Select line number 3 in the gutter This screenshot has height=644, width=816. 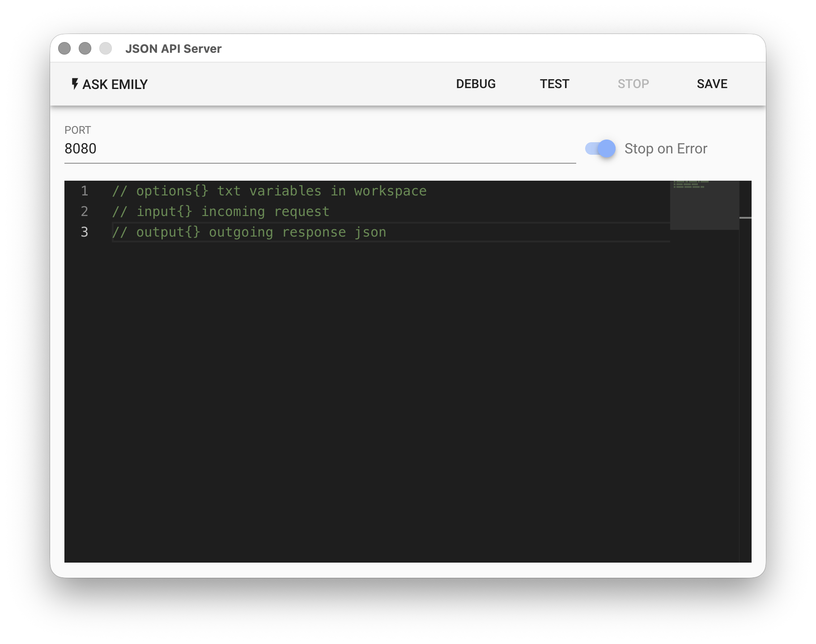click(84, 232)
